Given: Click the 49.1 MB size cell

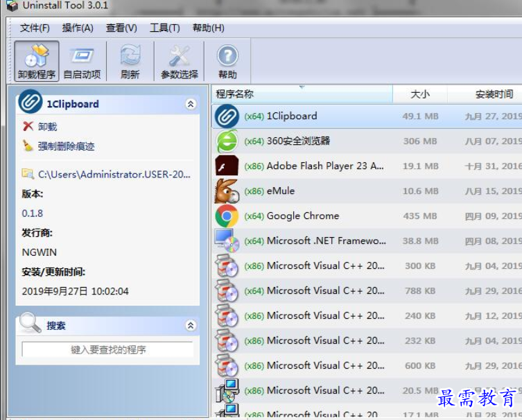Looking at the screenshot, I should (421, 116).
